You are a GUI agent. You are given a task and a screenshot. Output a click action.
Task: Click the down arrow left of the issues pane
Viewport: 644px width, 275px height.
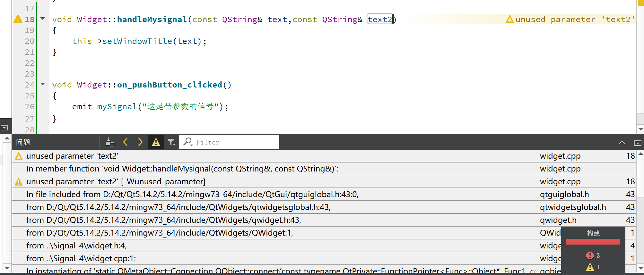click(x=7, y=268)
